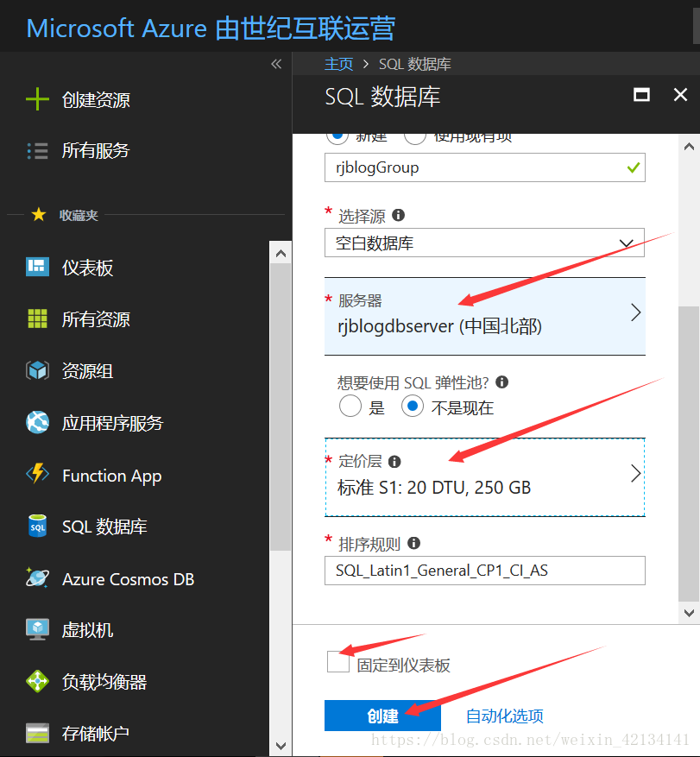Viewport: 700px width, 757px height.
Task: Click the SQL database icon in sidebar
Action: (x=37, y=527)
